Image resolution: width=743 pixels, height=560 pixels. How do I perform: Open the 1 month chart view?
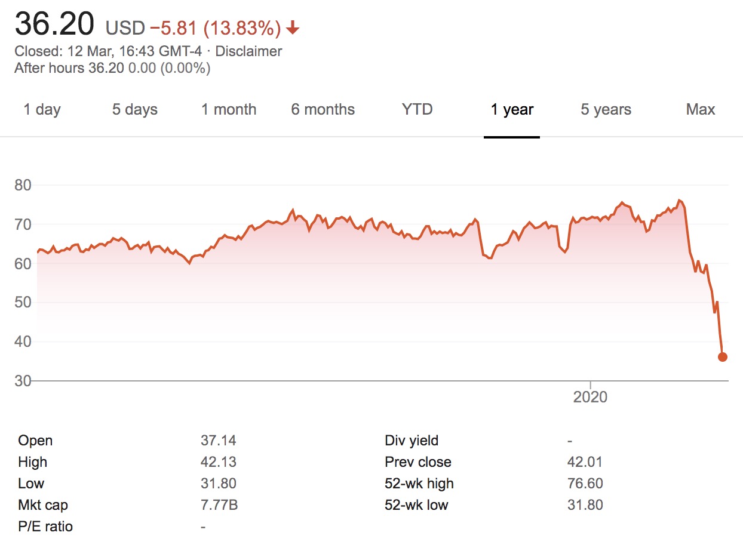coord(229,110)
